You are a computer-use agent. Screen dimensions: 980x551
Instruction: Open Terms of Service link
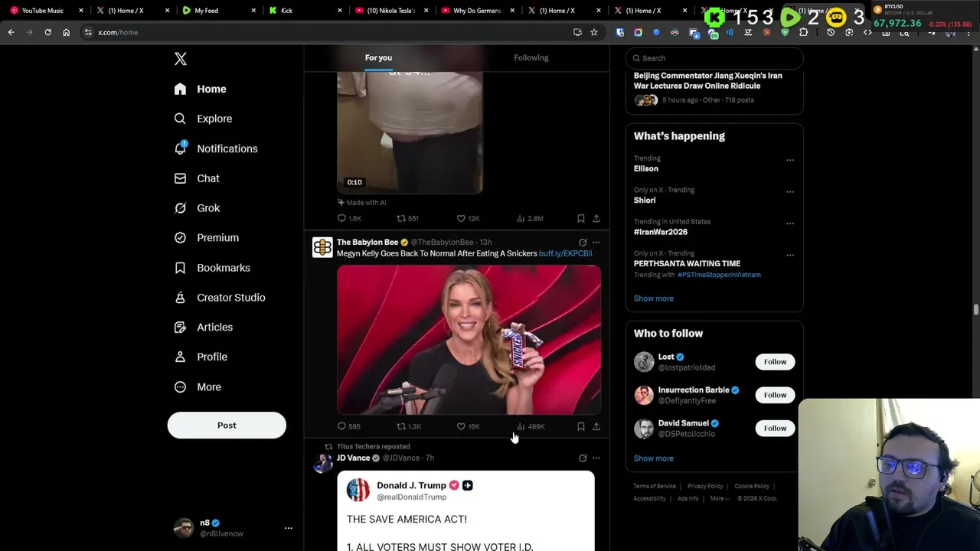click(655, 487)
